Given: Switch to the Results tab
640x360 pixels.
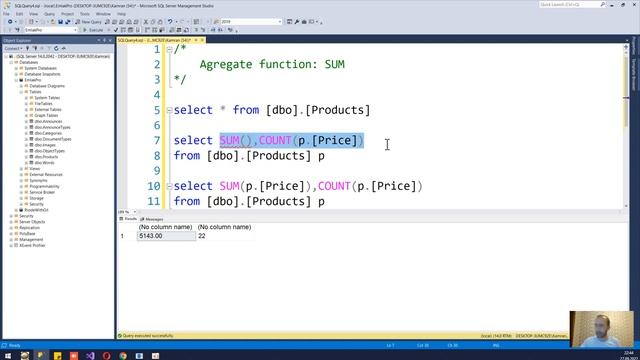Looking at the screenshot, I should click(x=128, y=219).
